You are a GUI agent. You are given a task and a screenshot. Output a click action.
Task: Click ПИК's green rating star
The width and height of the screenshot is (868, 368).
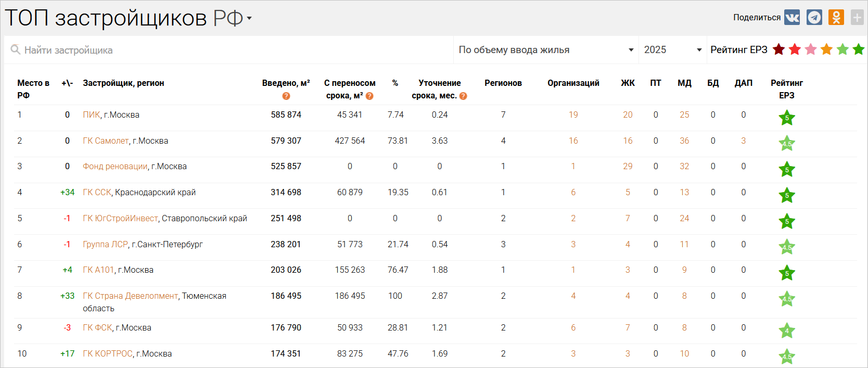[x=786, y=118]
